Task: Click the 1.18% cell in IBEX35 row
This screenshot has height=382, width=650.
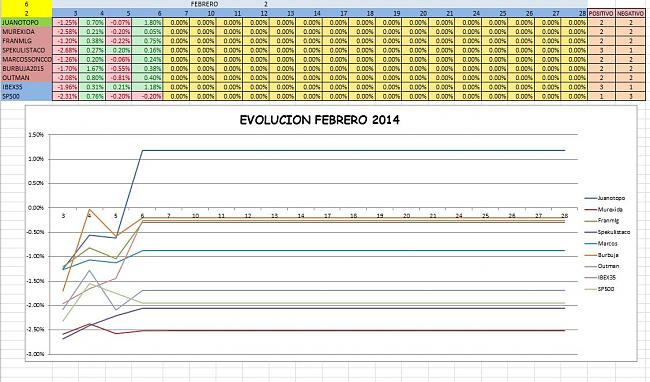Action: [147, 87]
